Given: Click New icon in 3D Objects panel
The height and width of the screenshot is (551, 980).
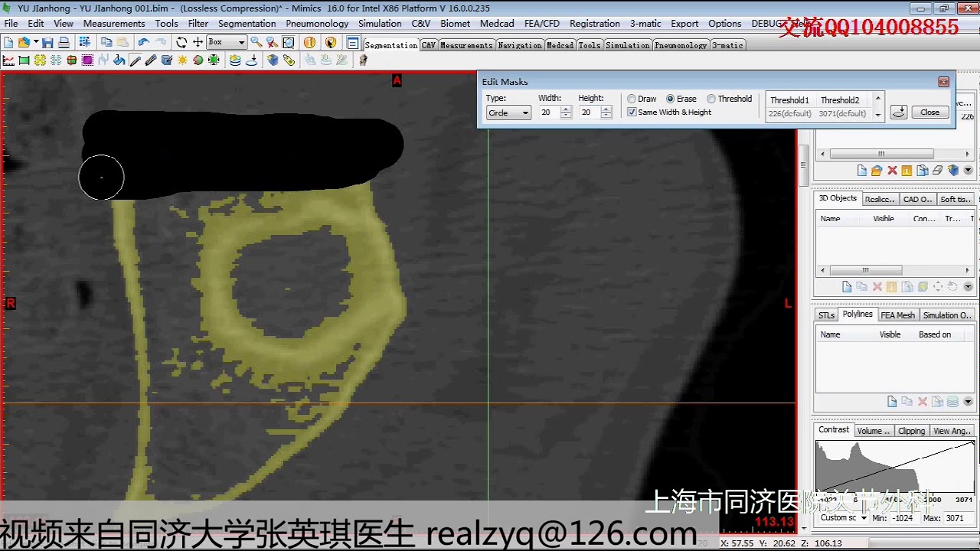Looking at the screenshot, I should 847,286.
